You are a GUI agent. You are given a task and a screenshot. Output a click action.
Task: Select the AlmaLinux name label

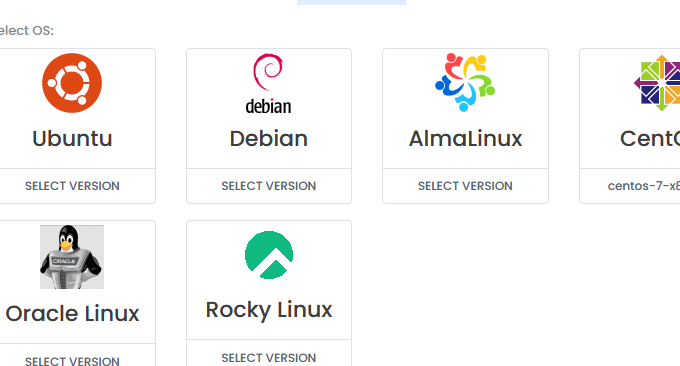[x=465, y=139]
